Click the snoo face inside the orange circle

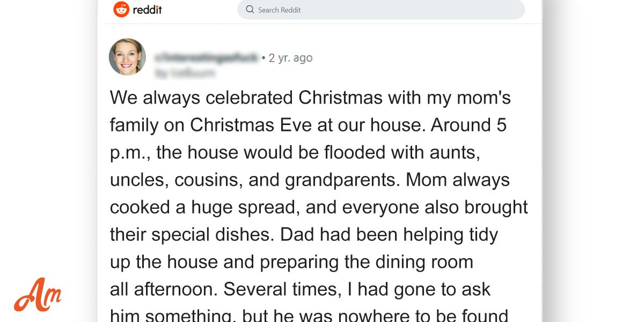coord(122,9)
